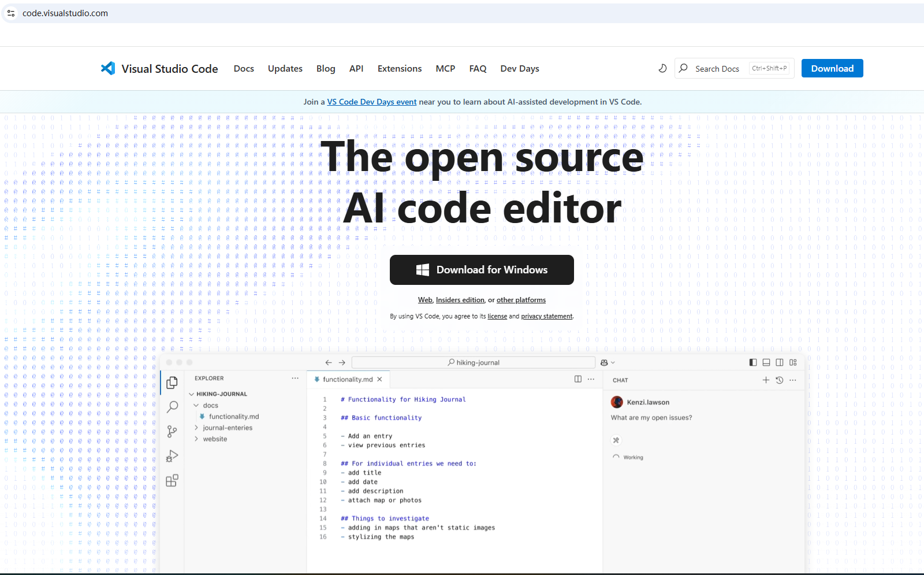This screenshot has height=575, width=924.
Task: Toggle primary sidebar layout icon
Action: (753, 362)
